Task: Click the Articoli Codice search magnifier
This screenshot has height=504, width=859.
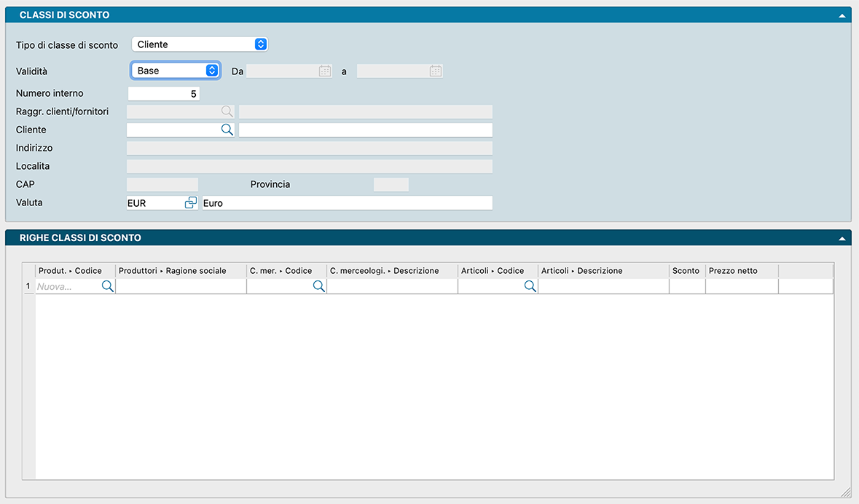Action: (530, 287)
